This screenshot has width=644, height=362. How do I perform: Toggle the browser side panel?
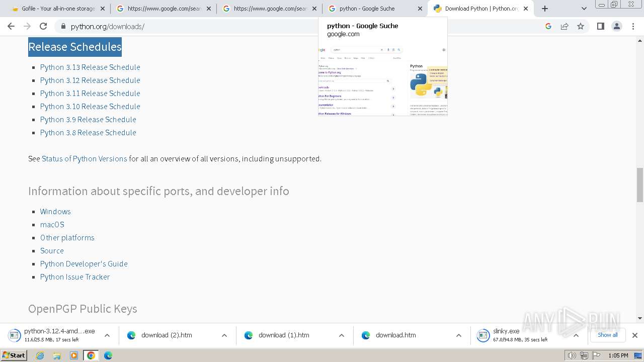pyautogui.click(x=600, y=26)
